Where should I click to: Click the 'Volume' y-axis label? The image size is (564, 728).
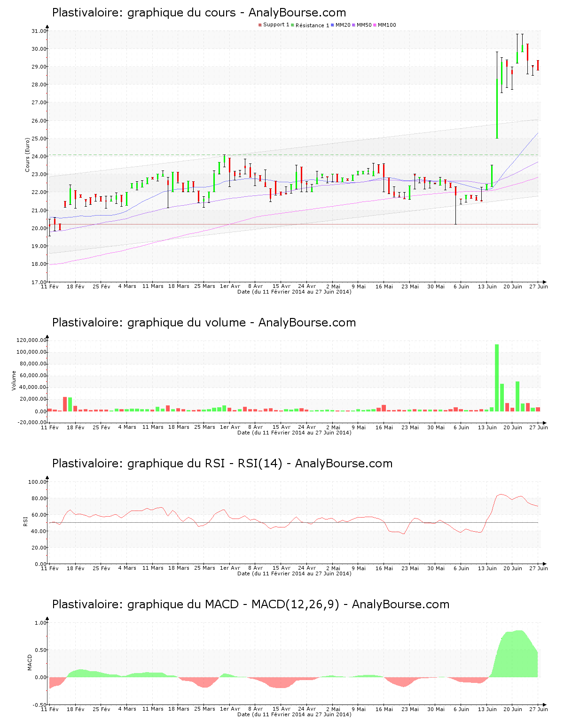coord(14,380)
